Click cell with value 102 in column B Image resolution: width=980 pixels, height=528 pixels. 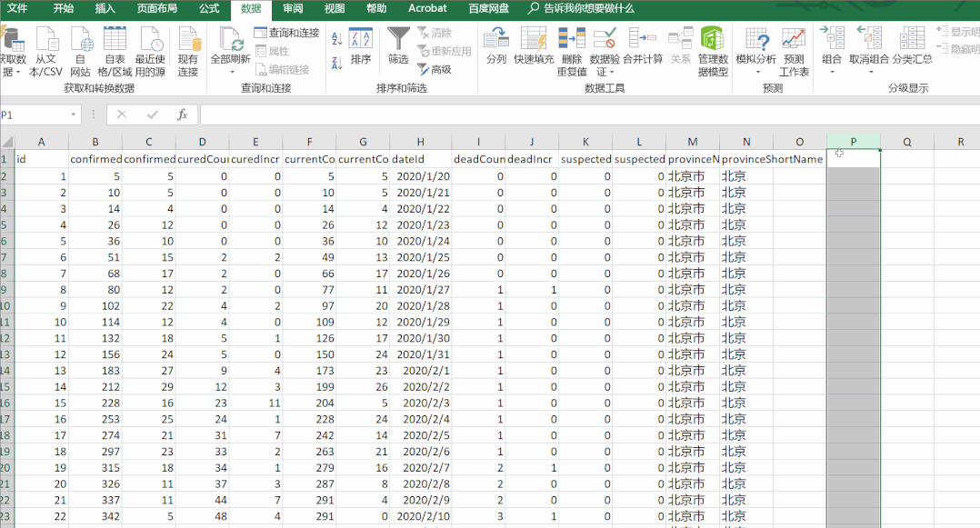(95, 306)
